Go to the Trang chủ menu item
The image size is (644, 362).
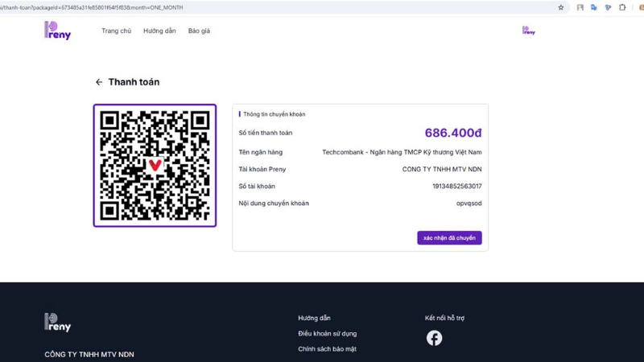[x=116, y=31]
